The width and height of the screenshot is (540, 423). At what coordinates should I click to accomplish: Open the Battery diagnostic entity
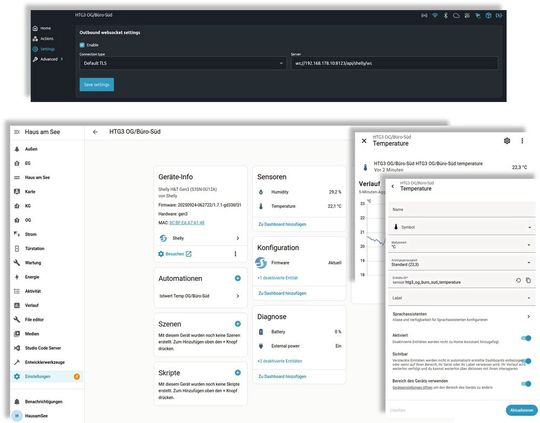pyautogui.click(x=300, y=332)
